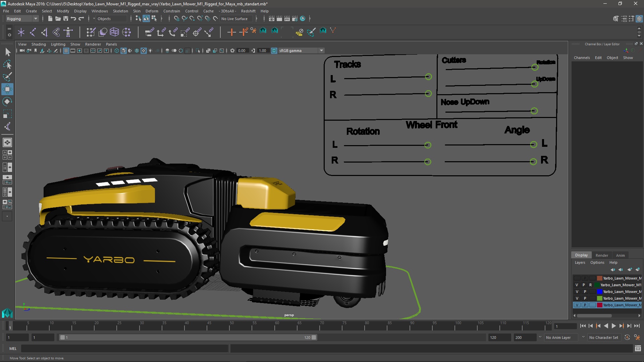Click the brown layer color swatch
644x362 pixels.
pos(599,278)
